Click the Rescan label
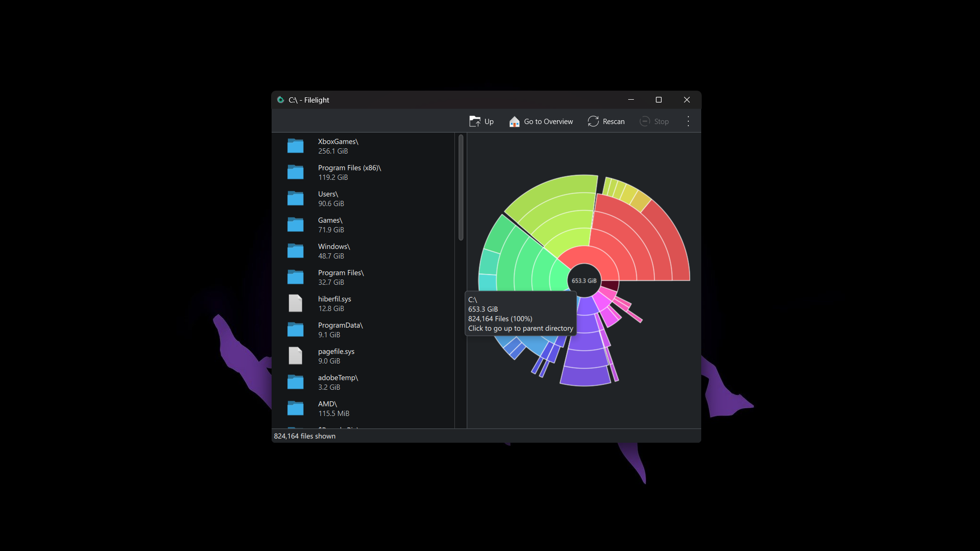Screen dimensions: 980x551 pos(613,122)
